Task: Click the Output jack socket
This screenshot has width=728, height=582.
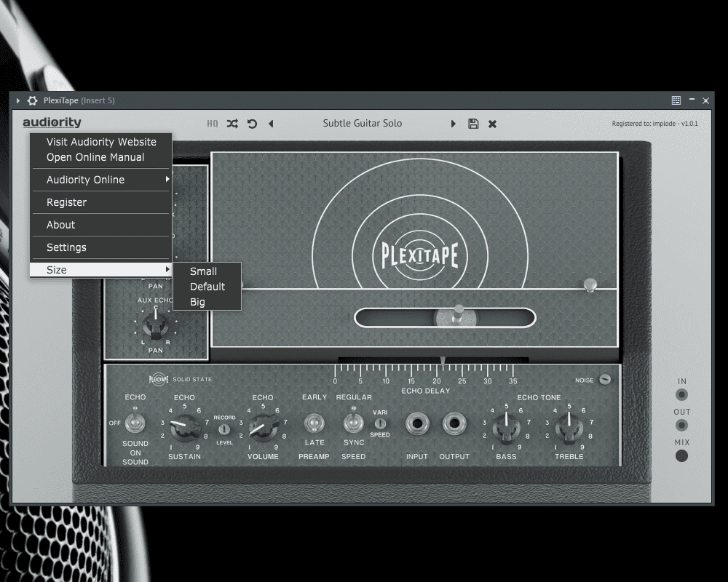Action: coord(454,423)
